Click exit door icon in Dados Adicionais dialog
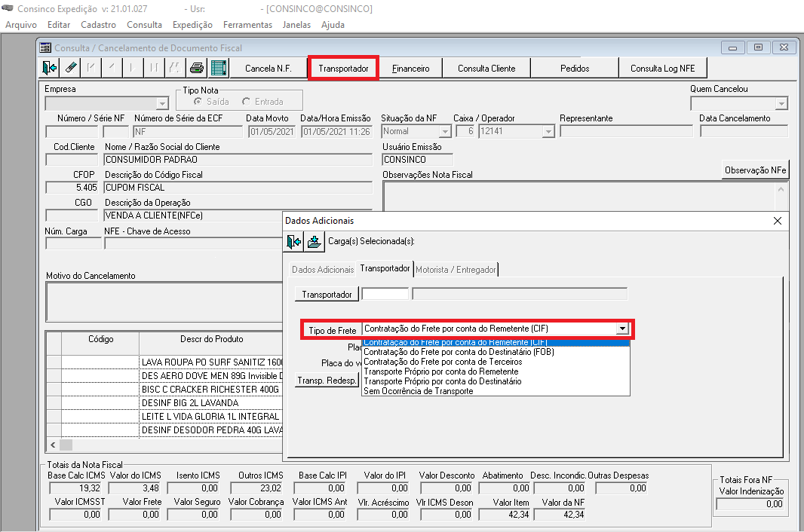This screenshot has height=532, width=804. [x=294, y=241]
